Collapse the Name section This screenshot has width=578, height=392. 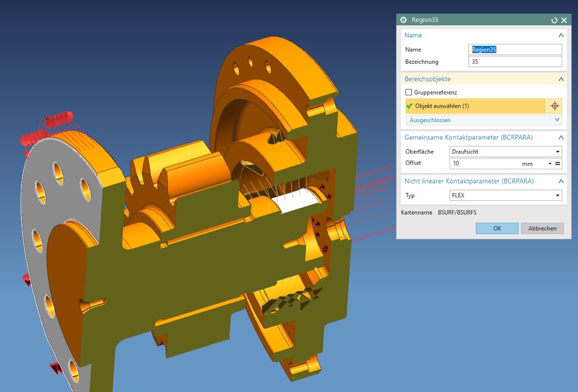coord(560,35)
